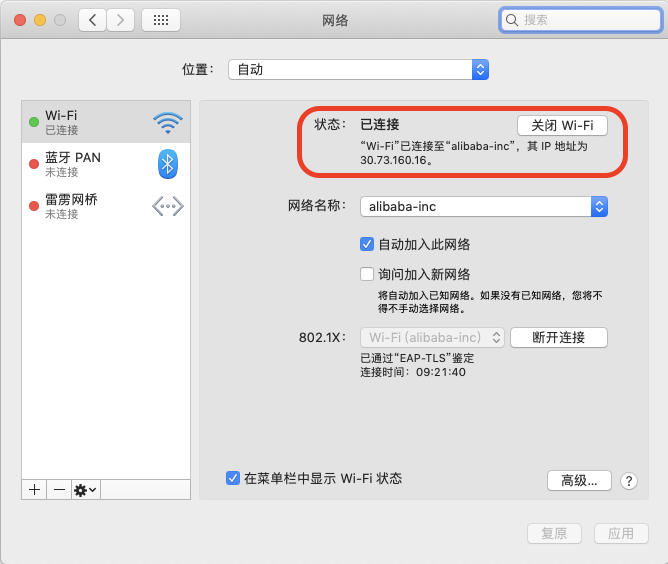Click green status dot next to Wi-Fi
The image size is (668, 564).
pyautogui.click(x=34, y=122)
